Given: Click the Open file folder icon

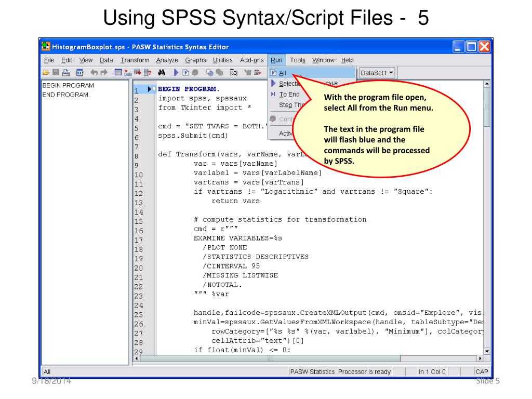Looking at the screenshot, I should pyautogui.click(x=46, y=73).
